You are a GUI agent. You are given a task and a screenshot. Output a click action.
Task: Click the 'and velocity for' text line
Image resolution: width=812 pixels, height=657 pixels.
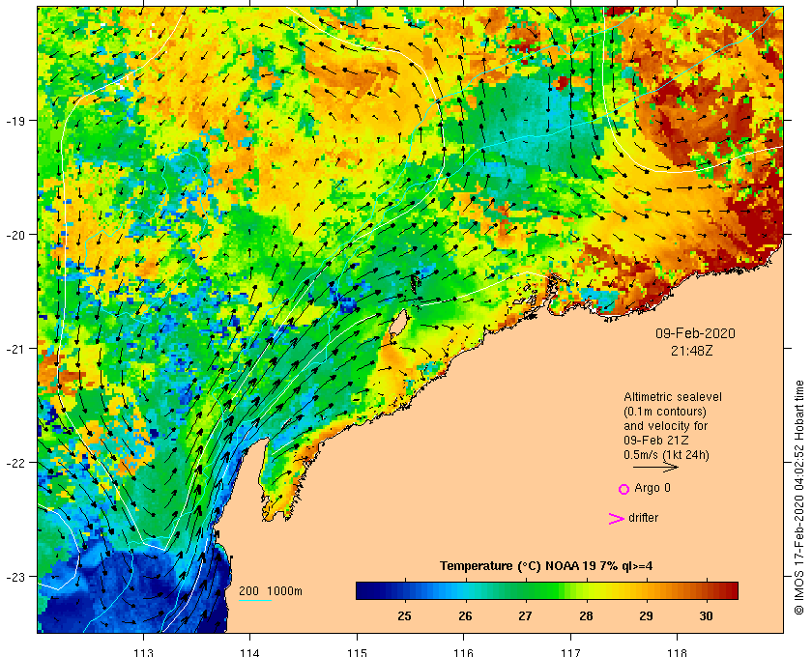tap(665, 426)
